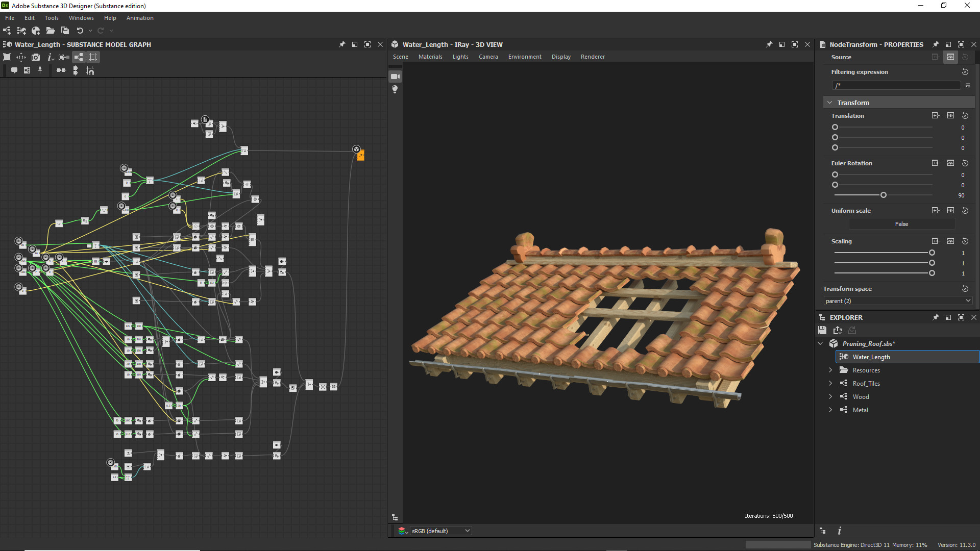Open the camera settings icon in 3D view
The height and width of the screenshot is (551, 980).
[x=395, y=77]
